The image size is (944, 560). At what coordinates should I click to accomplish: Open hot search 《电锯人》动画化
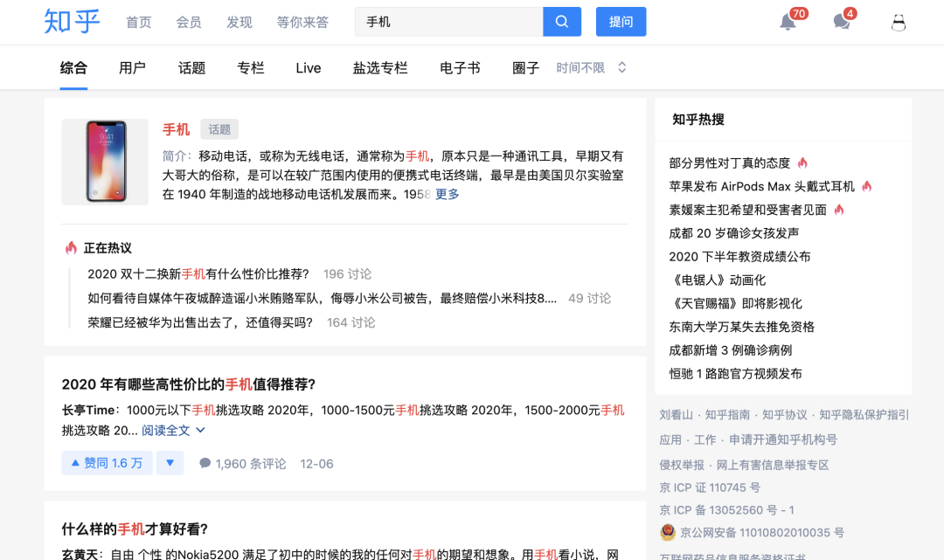point(717,280)
